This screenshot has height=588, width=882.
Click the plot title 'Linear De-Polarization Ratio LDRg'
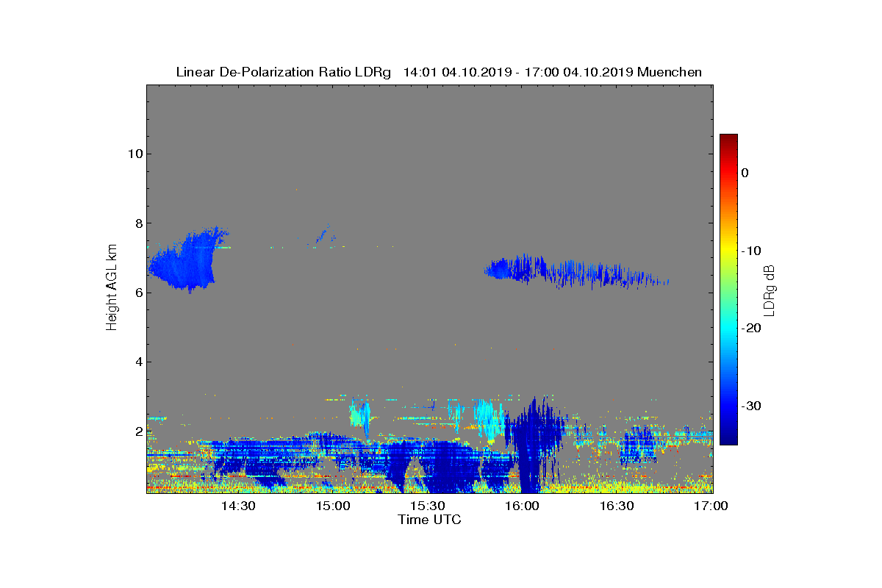point(284,72)
